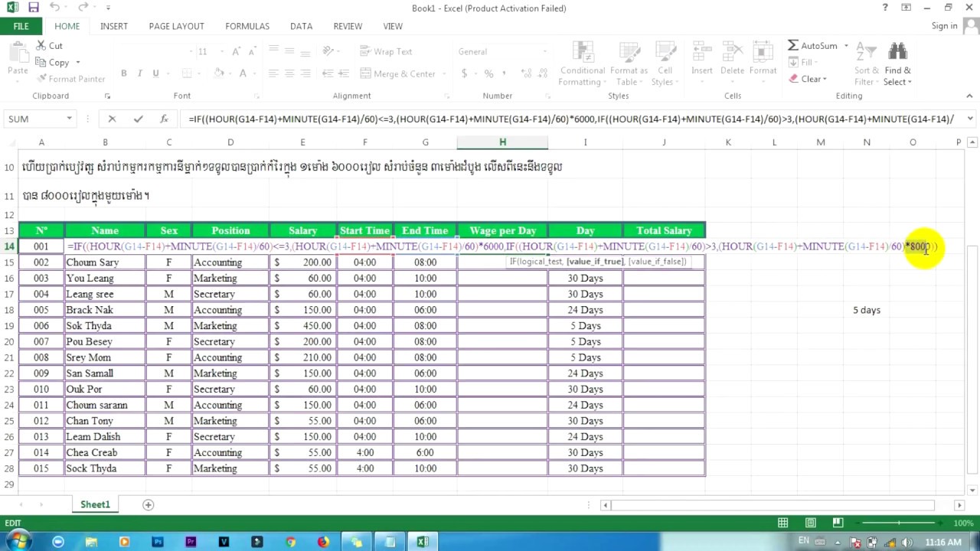Click Merge & Center button
Screen dimensions: 980x551
pos(397,74)
